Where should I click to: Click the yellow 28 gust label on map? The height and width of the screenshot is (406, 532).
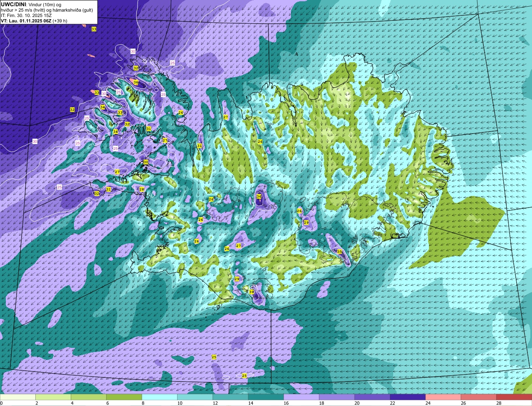[142, 189]
